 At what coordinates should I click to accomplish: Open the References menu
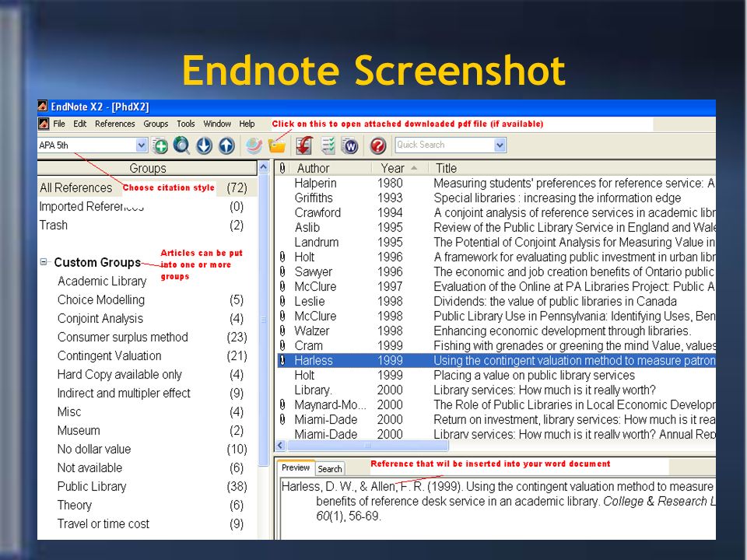[x=115, y=124]
